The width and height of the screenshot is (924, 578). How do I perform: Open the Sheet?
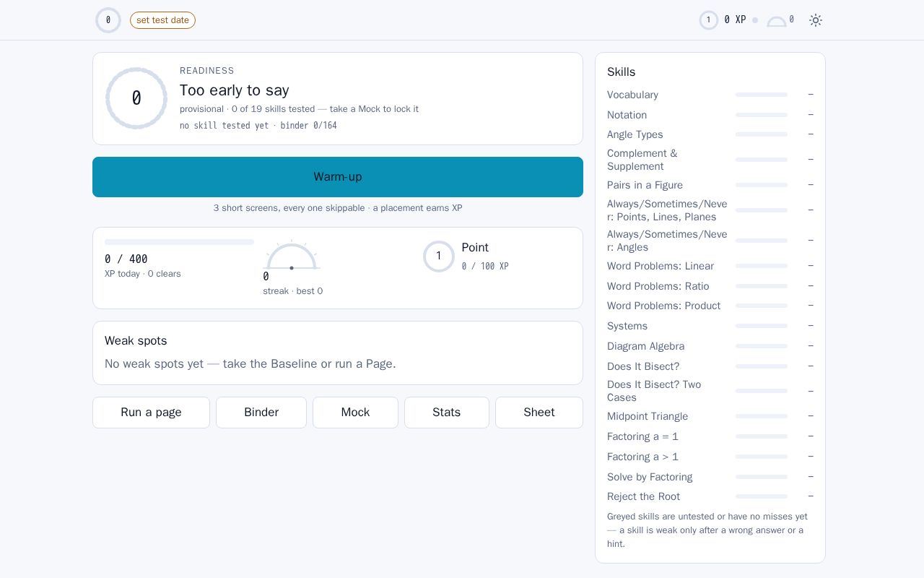click(539, 413)
